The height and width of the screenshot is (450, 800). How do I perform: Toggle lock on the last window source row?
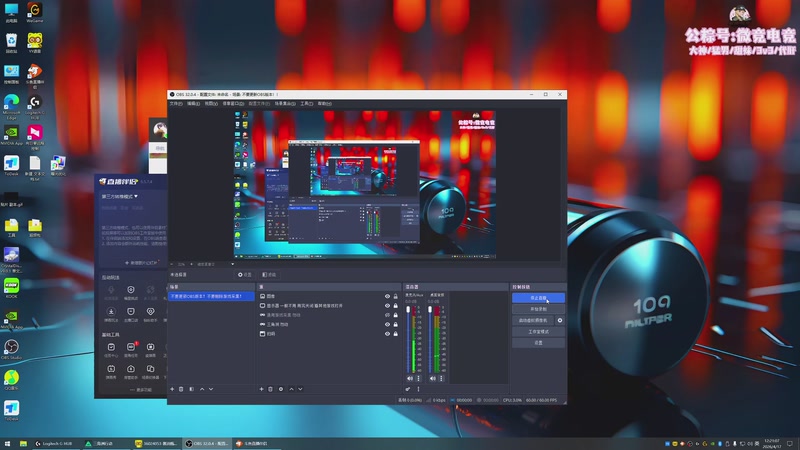click(395, 334)
